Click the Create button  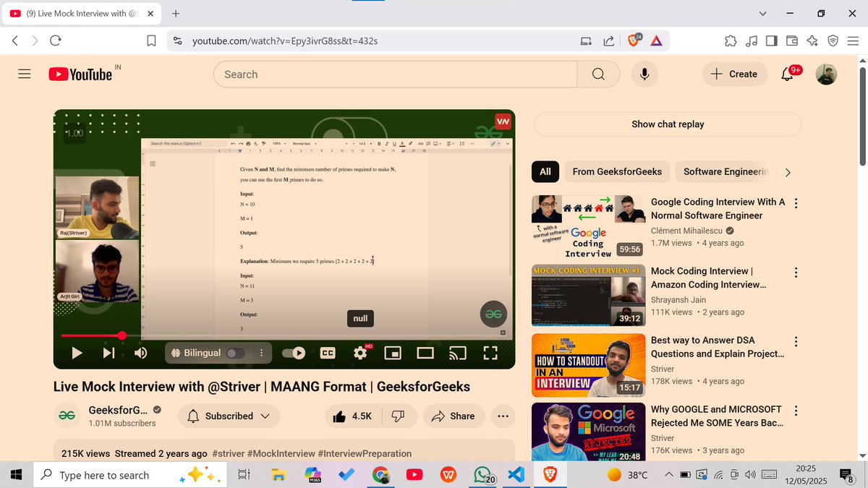(734, 74)
